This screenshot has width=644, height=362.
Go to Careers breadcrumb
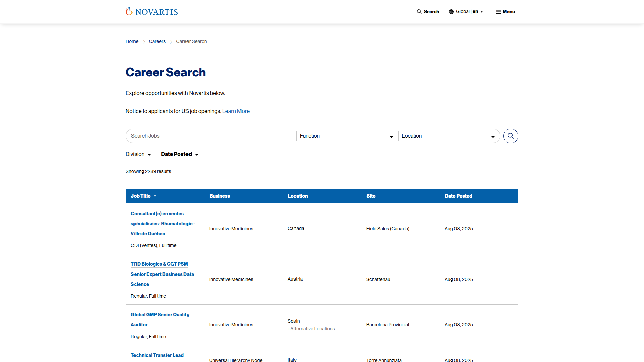[157, 41]
